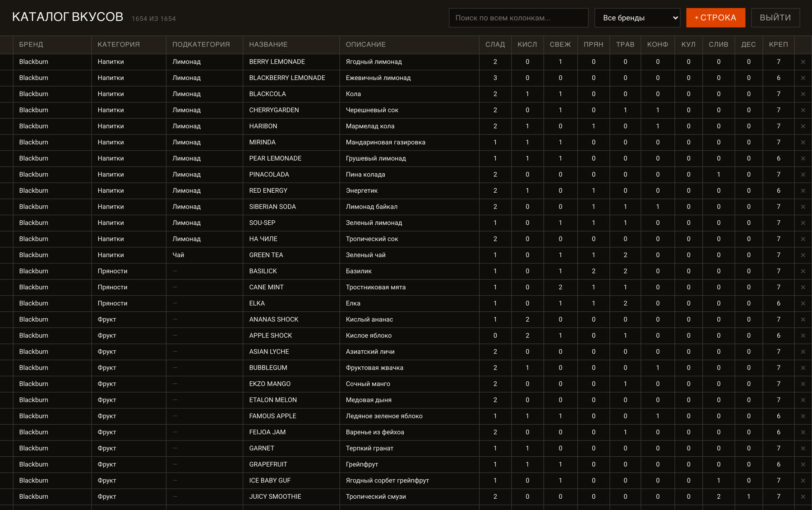This screenshot has width=812, height=510.
Task: Edit sweetness value for MIRINDA row
Action: point(495,142)
